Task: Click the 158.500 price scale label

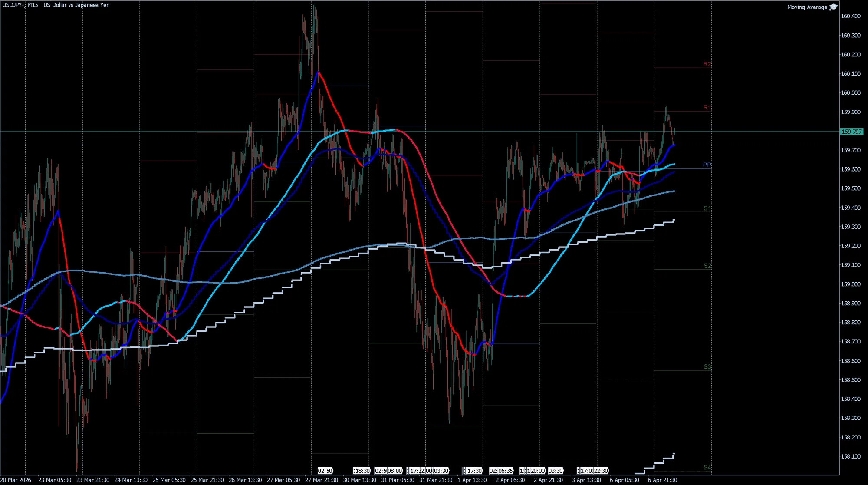Action: (x=851, y=380)
